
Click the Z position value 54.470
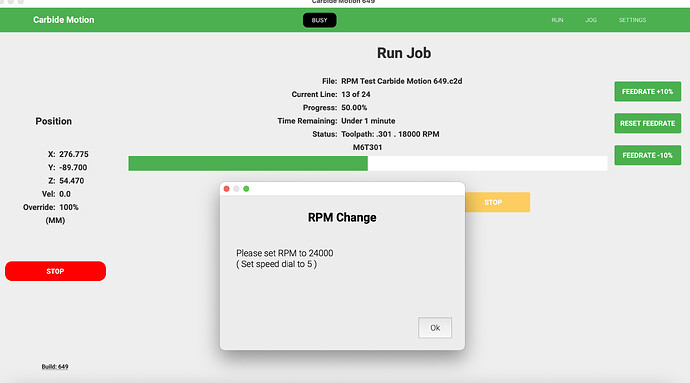71,180
